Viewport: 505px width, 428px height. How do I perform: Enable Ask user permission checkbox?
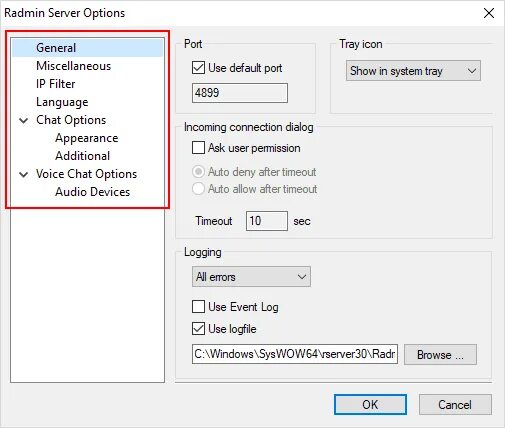pyautogui.click(x=198, y=148)
